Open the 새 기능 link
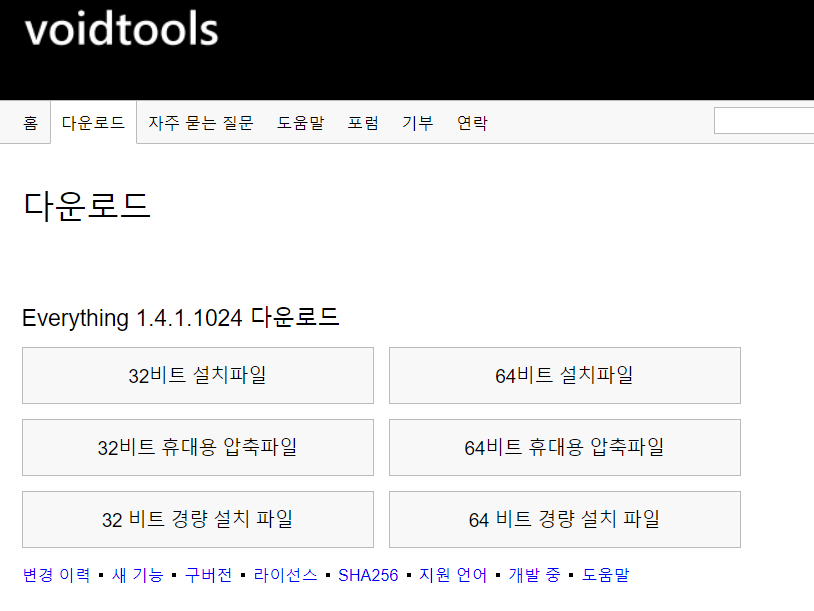The image size is (814, 611). 138,575
